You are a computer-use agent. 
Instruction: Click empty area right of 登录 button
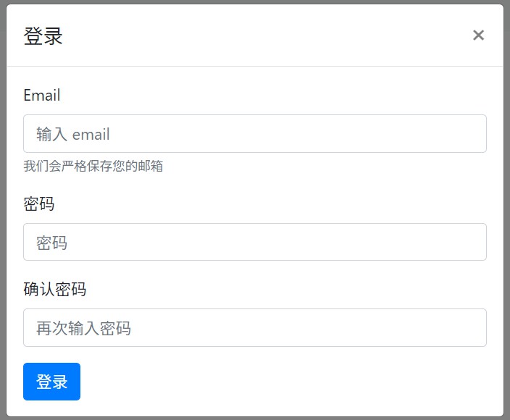pos(290,382)
